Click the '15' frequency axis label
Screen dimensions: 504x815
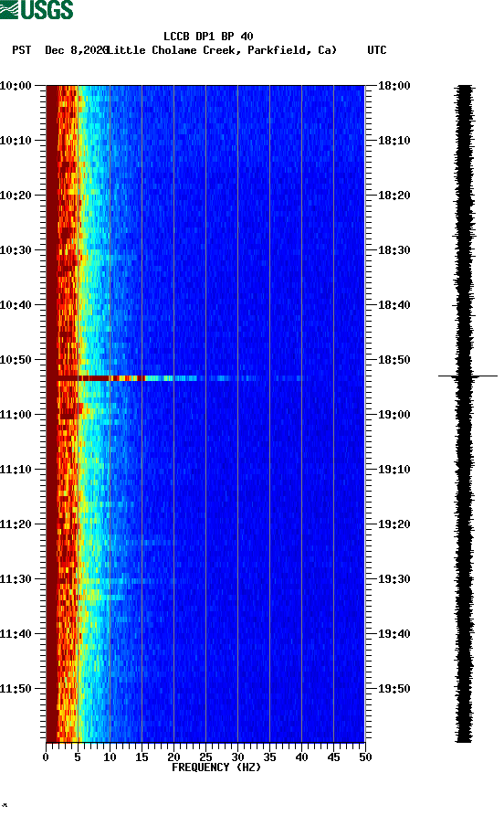(x=142, y=757)
